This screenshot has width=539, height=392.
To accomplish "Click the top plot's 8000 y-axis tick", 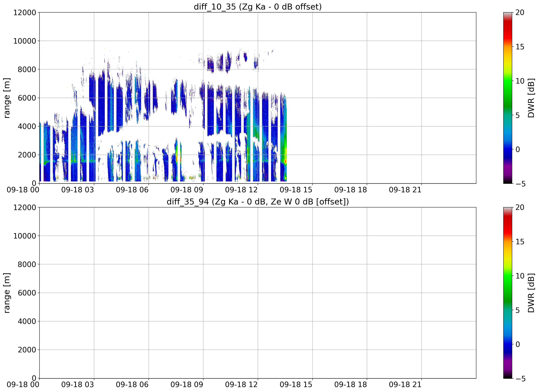I will [x=27, y=69].
